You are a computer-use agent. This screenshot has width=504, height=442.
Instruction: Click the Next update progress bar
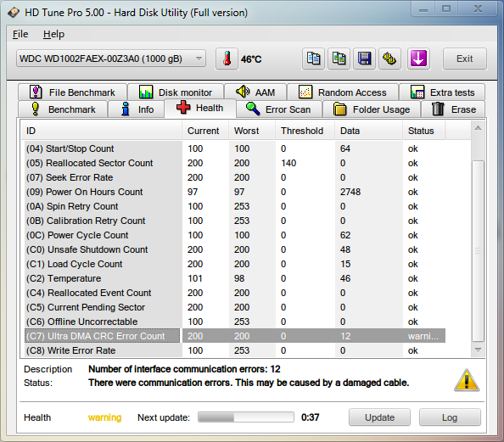[x=246, y=417]
